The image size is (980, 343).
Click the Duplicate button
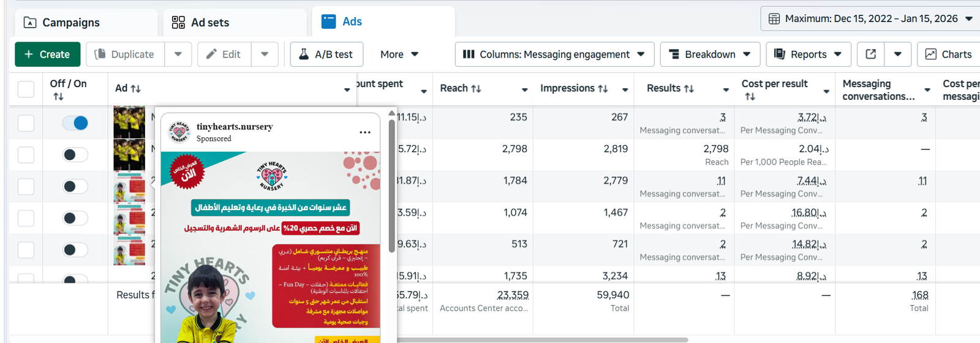coord(125,55)
